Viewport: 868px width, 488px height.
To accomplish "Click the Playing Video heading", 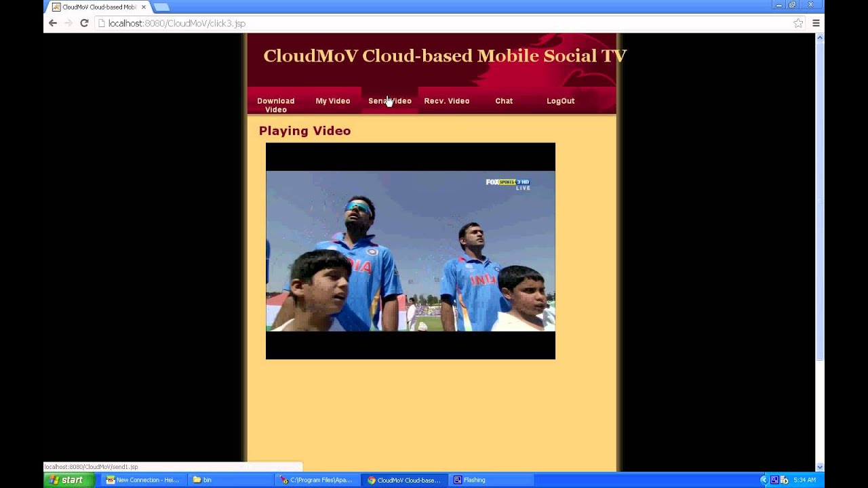I will point(304,131).
